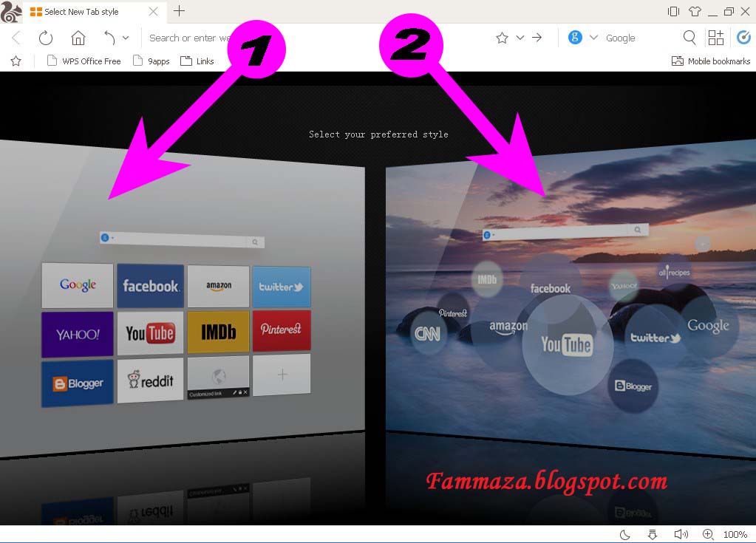Screen dimensions: 756x543
Task: Click the 100% zoom level
Action: click(x=735, y=534)
